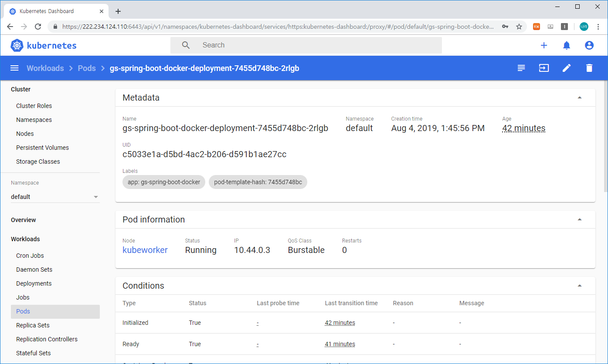Exec into pod icon
Screen dimensions: 608x364
(x=544, y=68)
